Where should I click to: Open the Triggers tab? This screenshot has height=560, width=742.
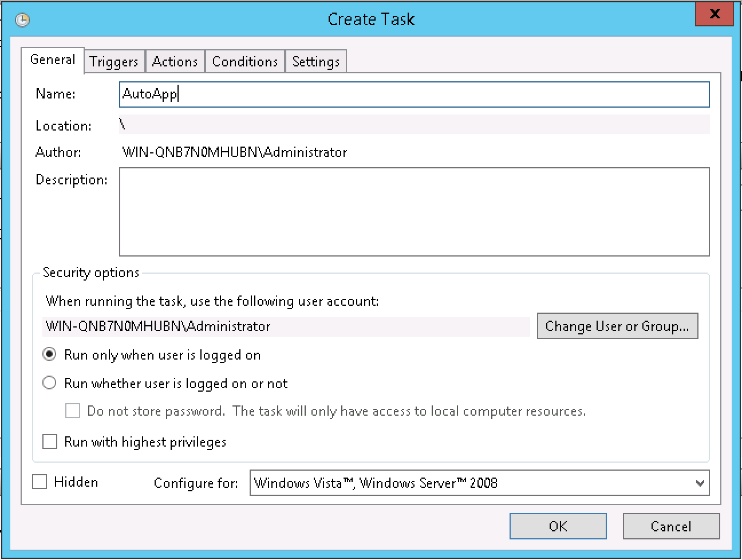pos(114,62)
